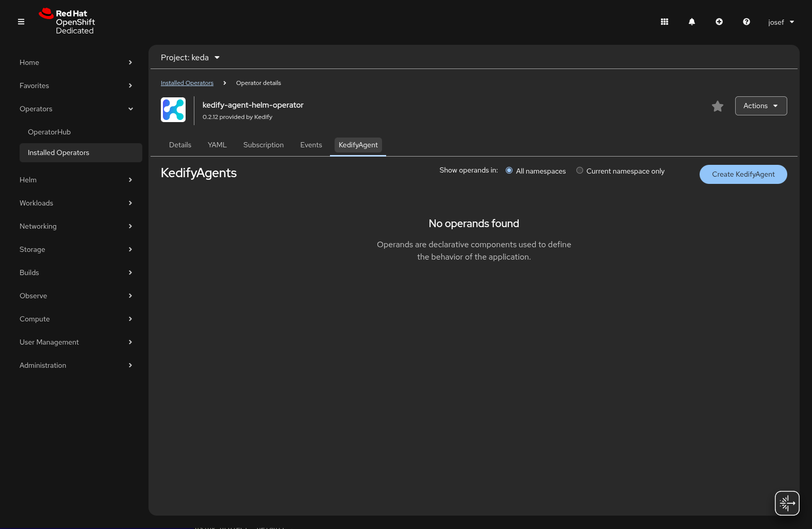The width and height of the screenshot is (812, 529).
Task: Switch to the Details tab
Action: coord(180,145)
